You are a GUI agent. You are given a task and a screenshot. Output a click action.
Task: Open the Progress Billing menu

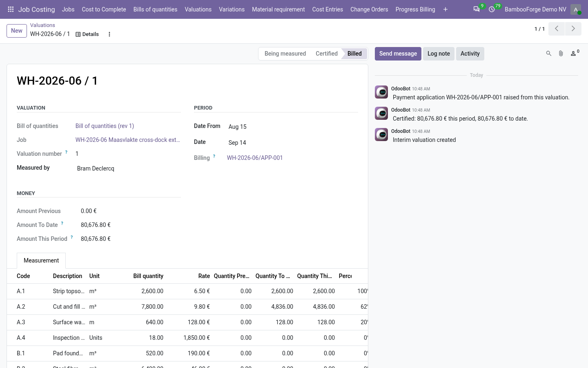pos(415,9)
